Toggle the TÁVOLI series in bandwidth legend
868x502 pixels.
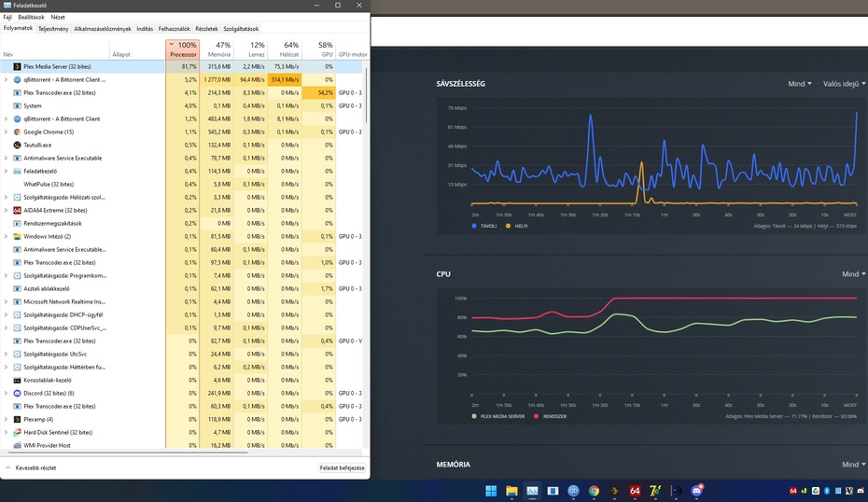[484, 226]
